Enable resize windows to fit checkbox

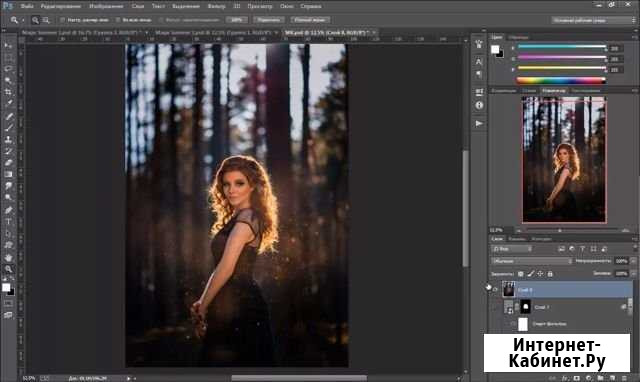point(62,20)
